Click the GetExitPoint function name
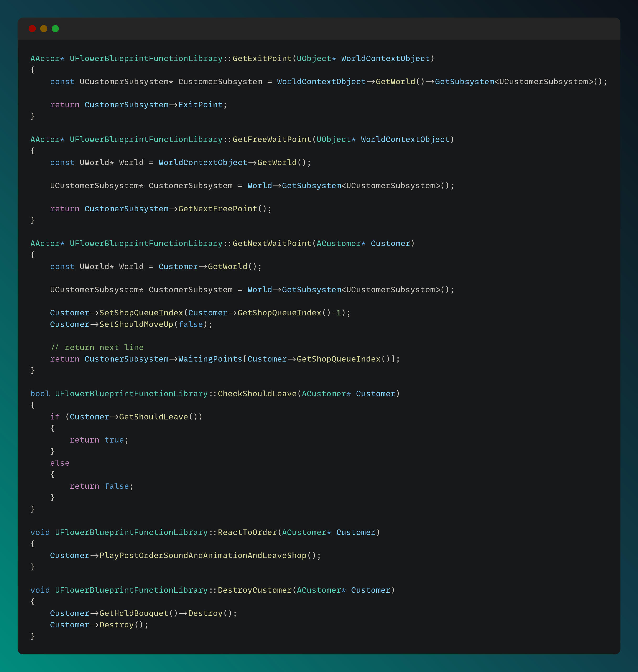 [x=262, y=59]
